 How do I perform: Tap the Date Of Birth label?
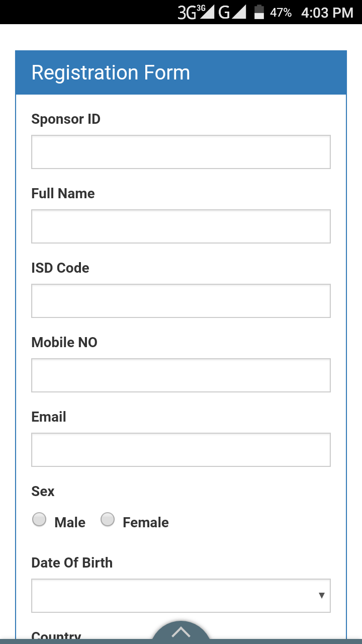click(72, 562)
